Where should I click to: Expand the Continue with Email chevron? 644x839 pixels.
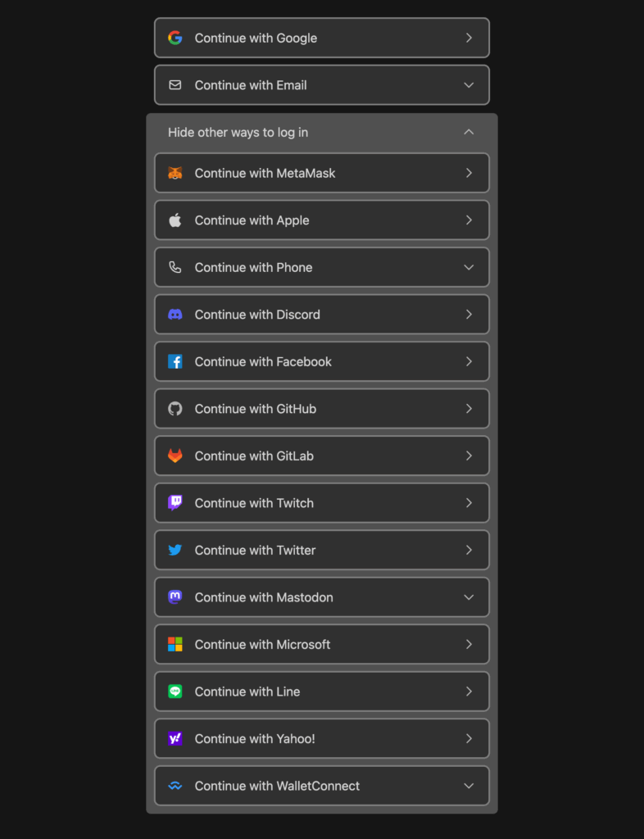(x=469, y=85)
